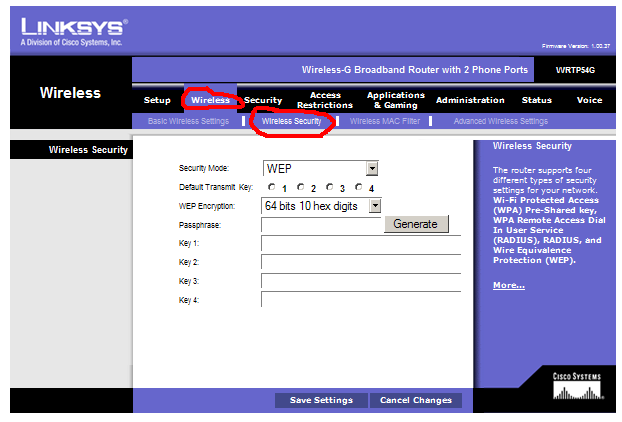This screenshot has height=422, width=622.
Task: Click the large Wireless section title
Action: tap(70, 93)
